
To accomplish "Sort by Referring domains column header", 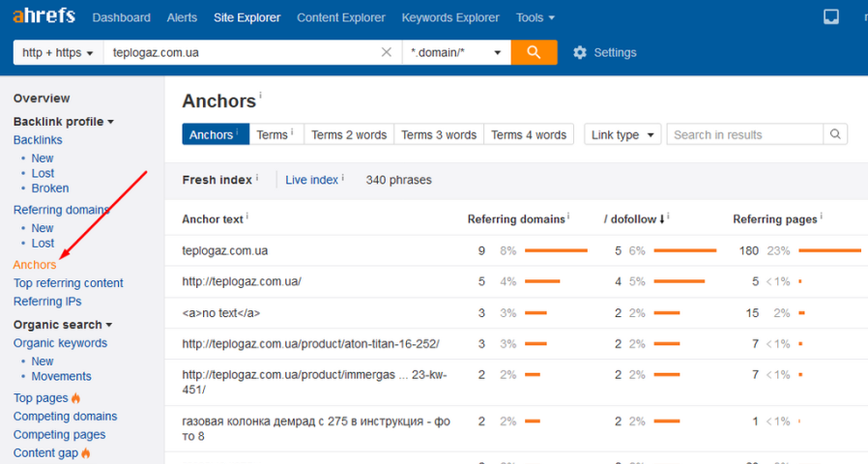I will pyautogui.click(x=516, y=219).
